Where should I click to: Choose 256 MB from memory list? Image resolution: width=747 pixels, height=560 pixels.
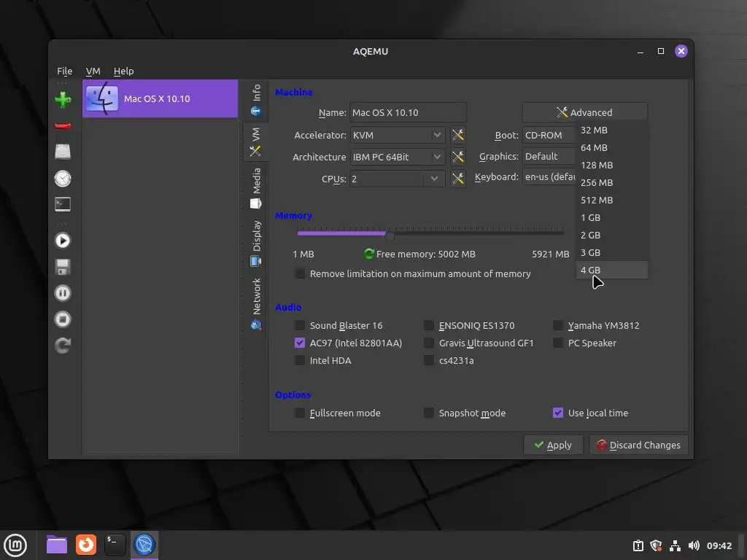tap(612, 182)
